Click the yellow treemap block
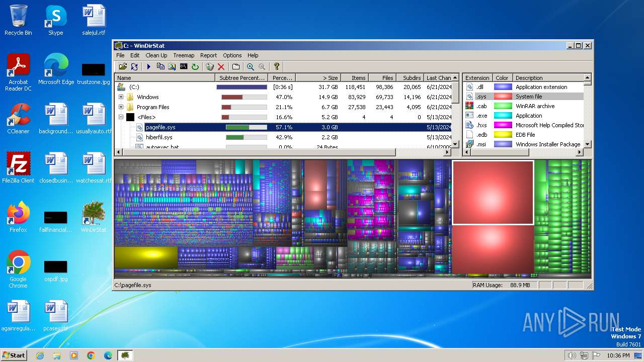Viewport: 644px width, 362px height. (x=146, y=257)
